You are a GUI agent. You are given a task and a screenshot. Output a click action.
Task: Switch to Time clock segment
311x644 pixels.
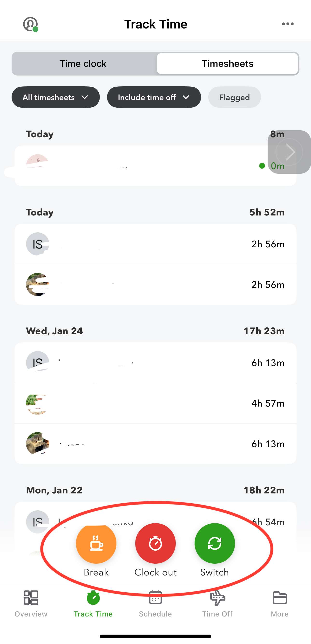(x=83, y=63)
